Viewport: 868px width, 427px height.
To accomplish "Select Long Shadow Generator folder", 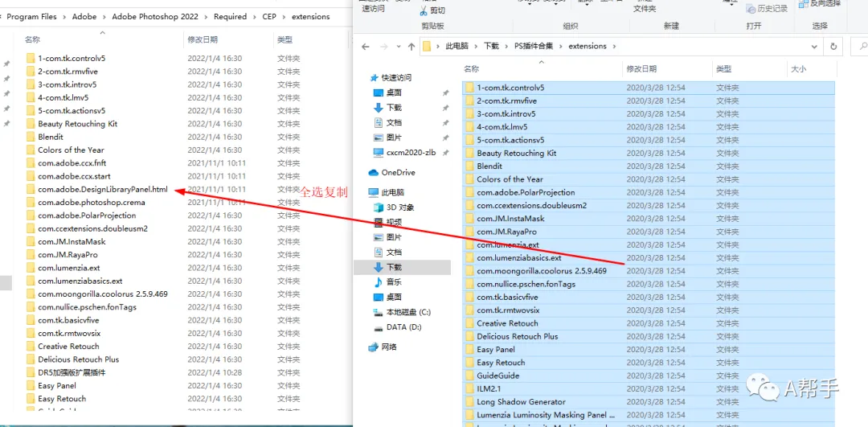I will [648, 401].
